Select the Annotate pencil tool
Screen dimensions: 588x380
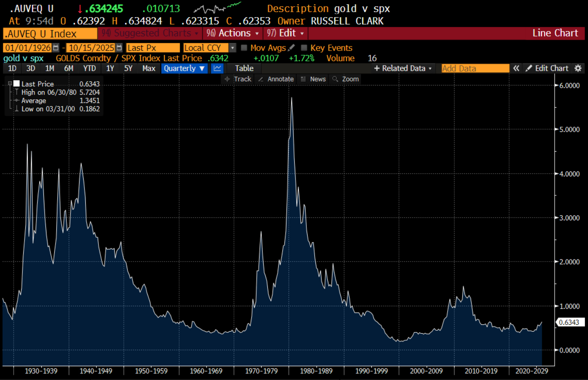point(276,79)
